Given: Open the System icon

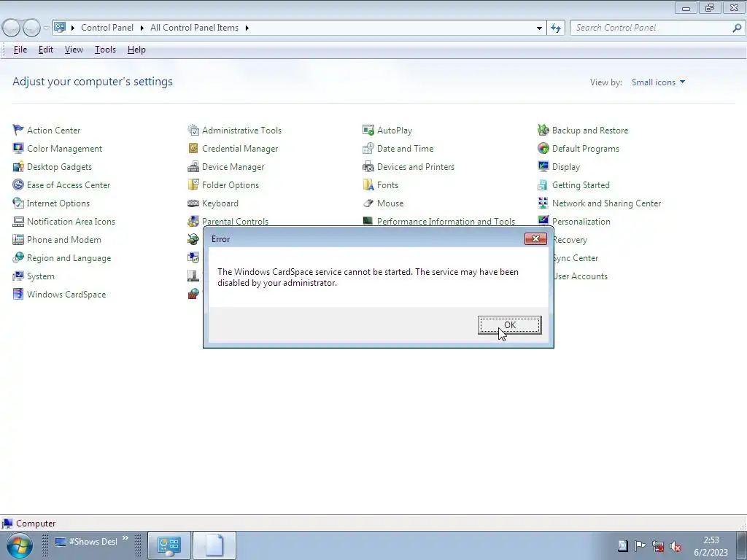Looking at the screenshot, I should [x=18, y=276].
